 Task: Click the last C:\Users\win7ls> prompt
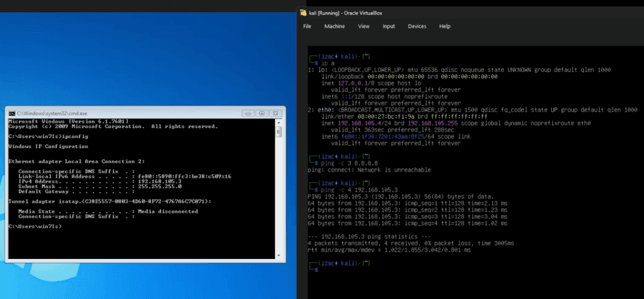click(35, 226)
